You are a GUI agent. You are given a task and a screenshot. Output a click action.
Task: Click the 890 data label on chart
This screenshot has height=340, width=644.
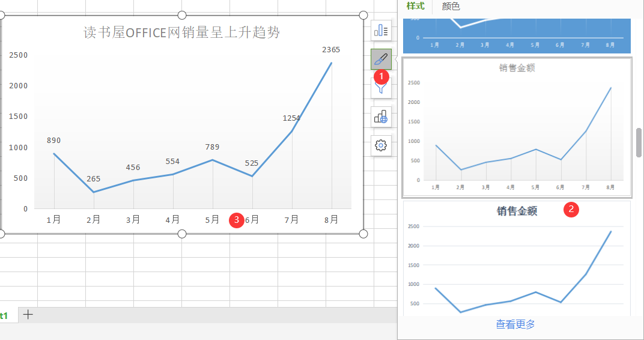pyautogui.click(x=53, y=141)
